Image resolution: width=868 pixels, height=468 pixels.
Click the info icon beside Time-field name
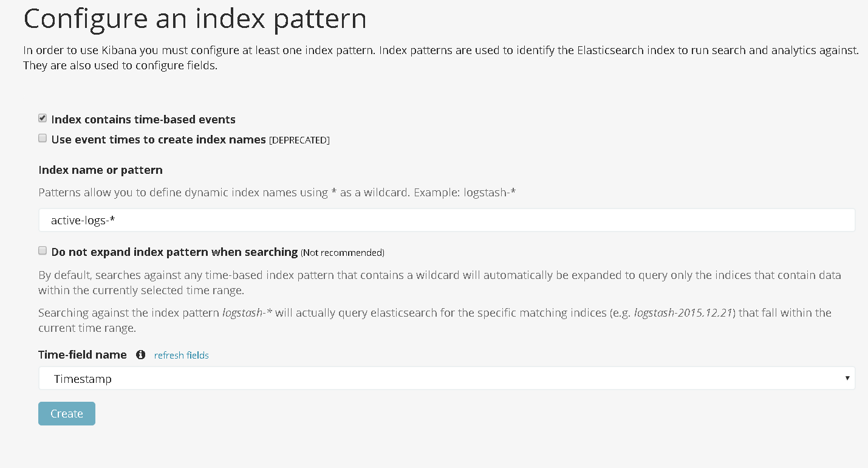click(140, 354)
